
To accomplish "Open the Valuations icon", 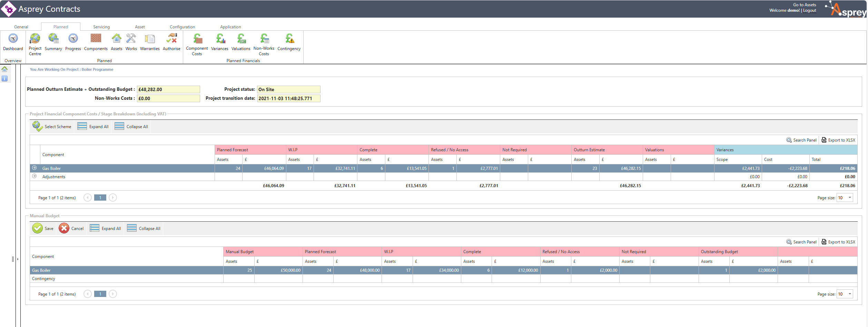I will pyautogui.click(x=241, y=39).
